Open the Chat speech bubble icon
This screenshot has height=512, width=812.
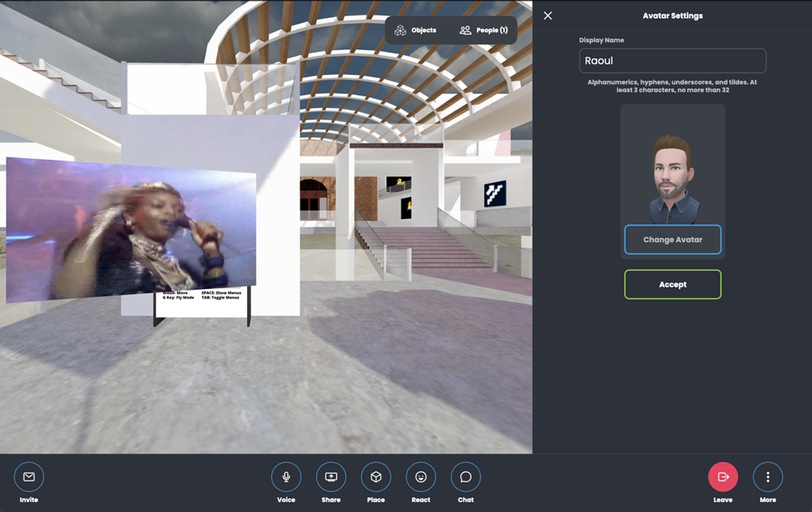point(466,477)
